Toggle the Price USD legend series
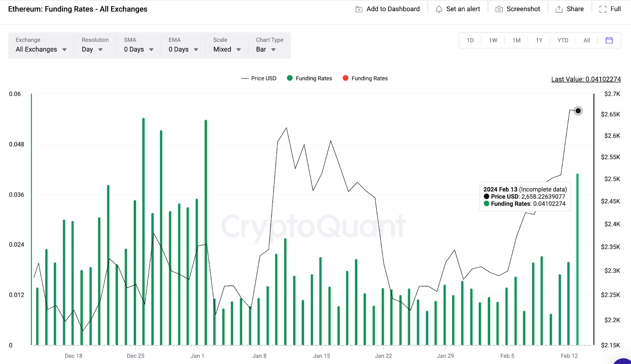This screenshot has height=364, width=631. tap(259, 78)
